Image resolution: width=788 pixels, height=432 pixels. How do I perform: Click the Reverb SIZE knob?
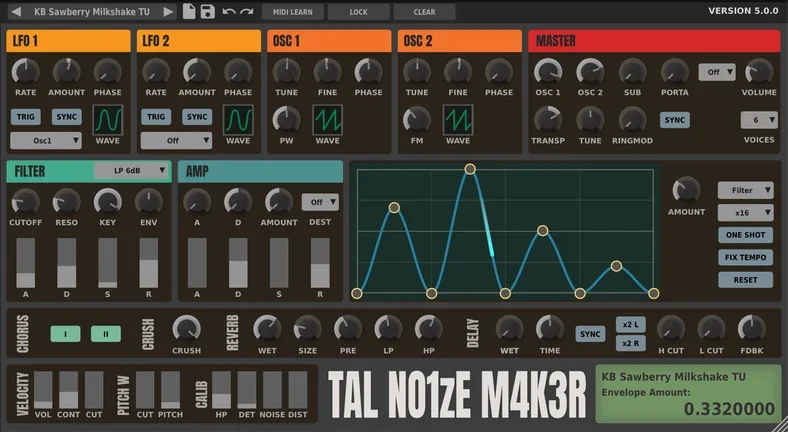tap(308, 330)
